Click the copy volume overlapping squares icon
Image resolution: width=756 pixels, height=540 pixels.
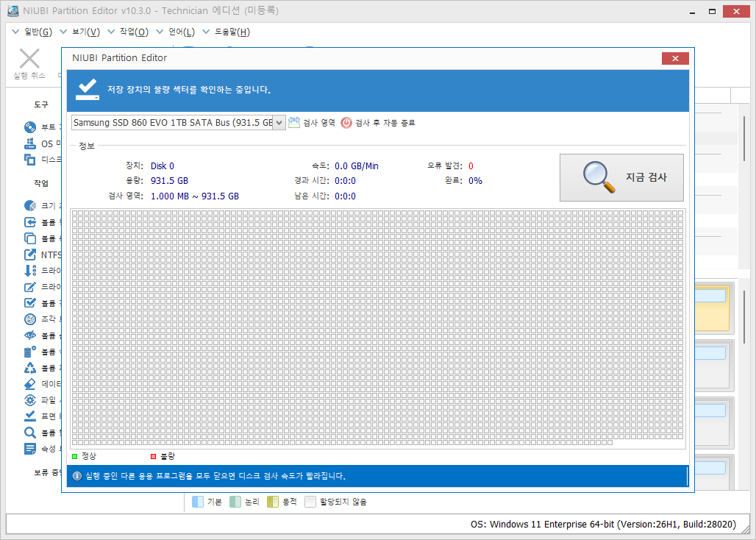30,238
